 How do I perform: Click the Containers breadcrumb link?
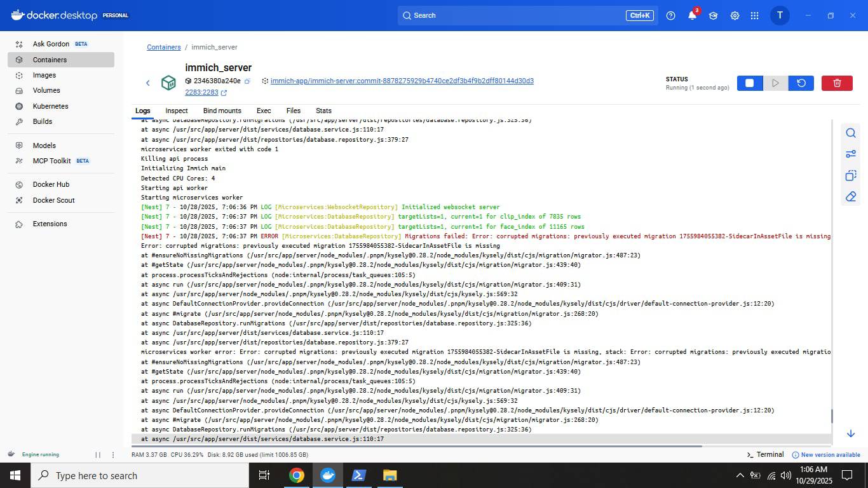click(x=164, y=47)
